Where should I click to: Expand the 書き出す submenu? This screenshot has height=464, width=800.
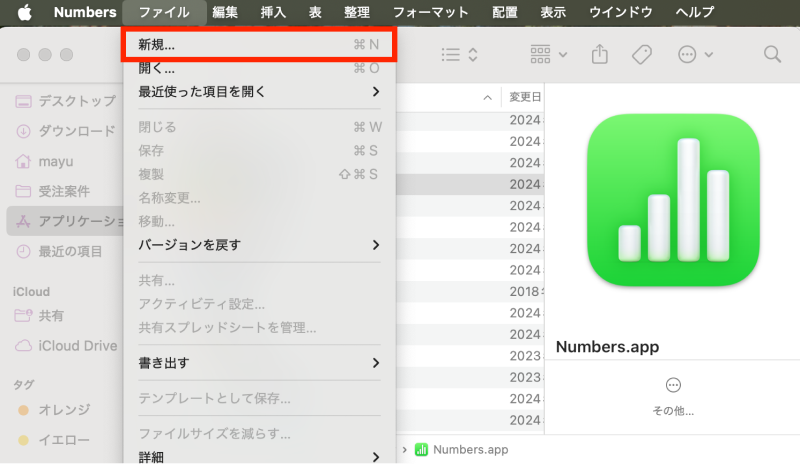pos(259,363)
